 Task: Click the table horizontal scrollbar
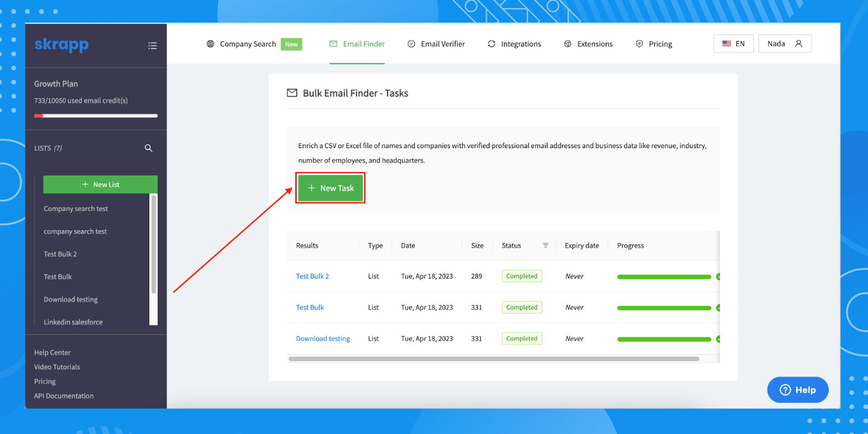[494, 359]
